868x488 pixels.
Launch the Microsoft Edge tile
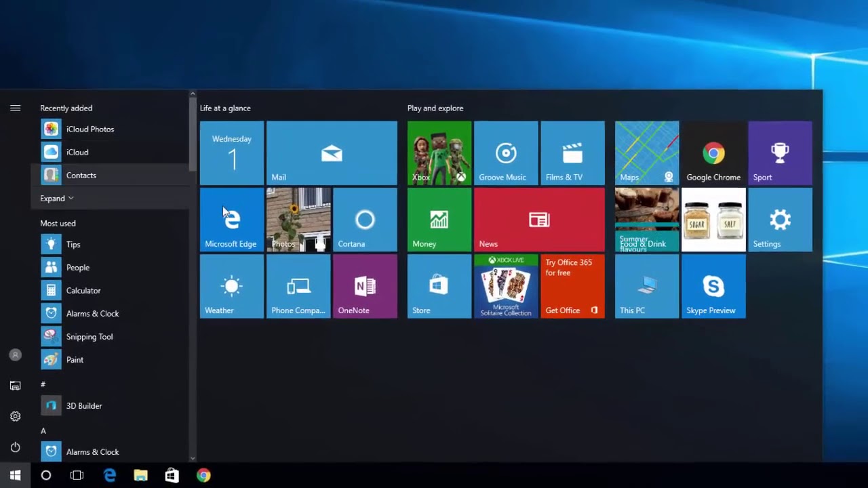[x=232, y=220]
